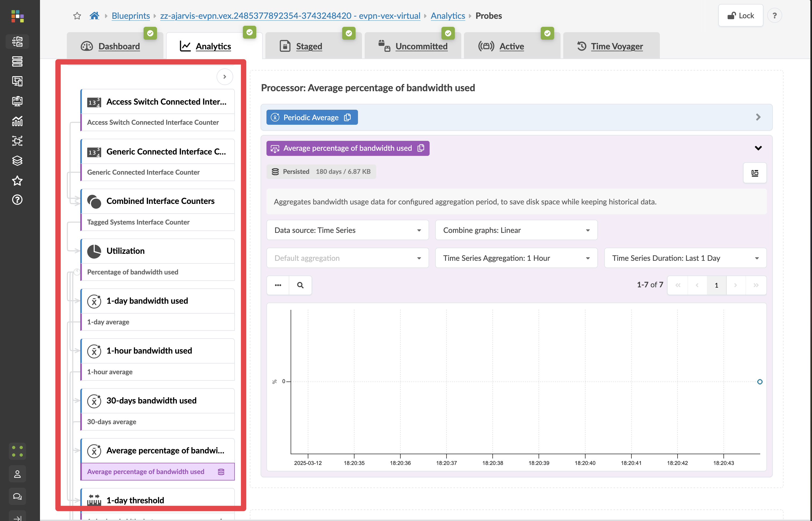Open the user profile icon in sidebar
Screen dimensions: 812x521
tap(17, 474)
